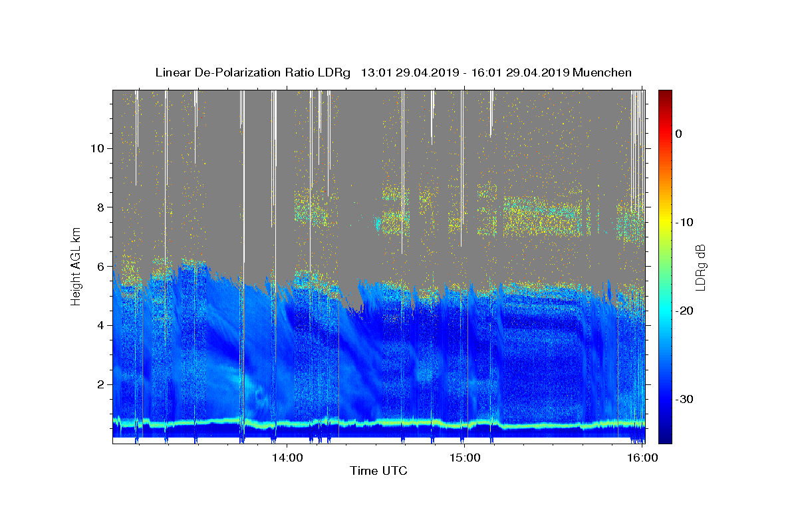Click the colorbar tick value '-20'

point(685,311)
